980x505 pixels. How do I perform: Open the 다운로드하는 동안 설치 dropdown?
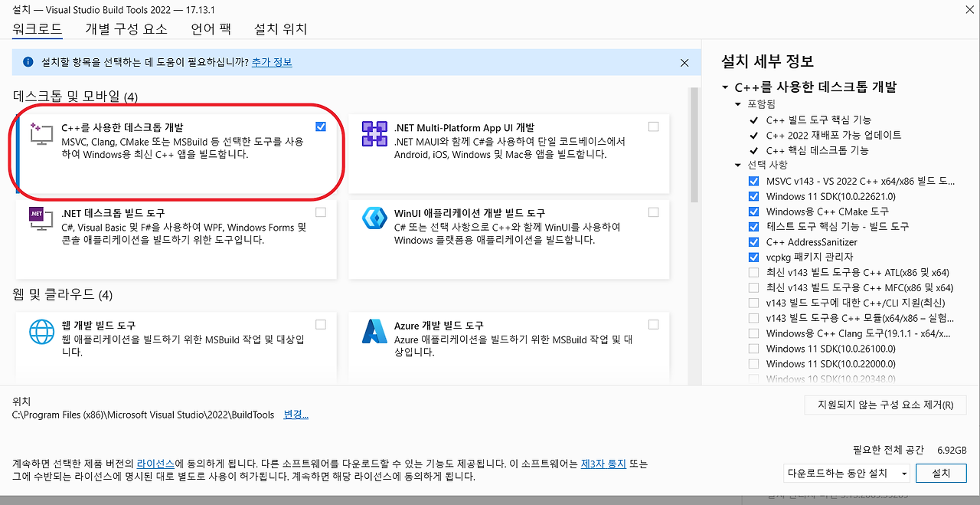pyautogui.click(x=847, y=474)
